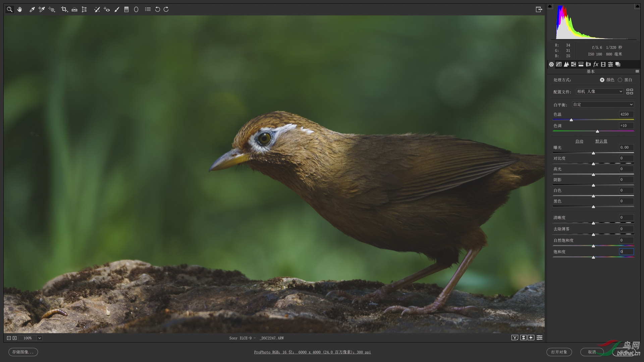Select 黑白 treatment radio button
Screen dimensions: 644x362
(x=620, y=80)
